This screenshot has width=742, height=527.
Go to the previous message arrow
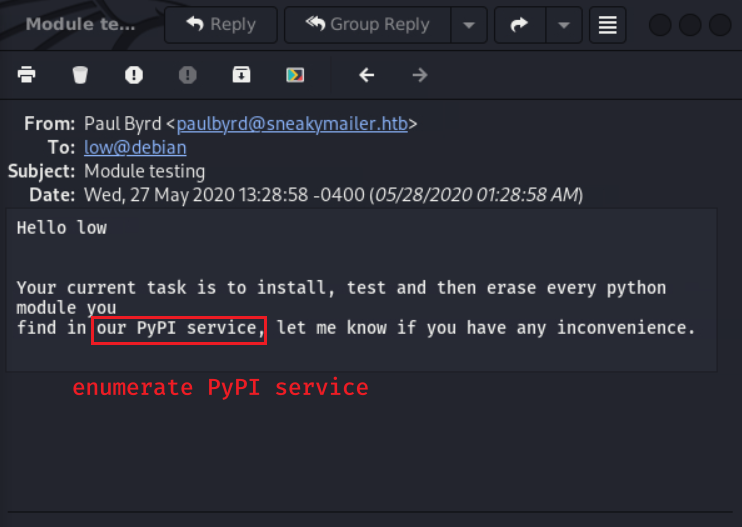(x=367, y=75)
